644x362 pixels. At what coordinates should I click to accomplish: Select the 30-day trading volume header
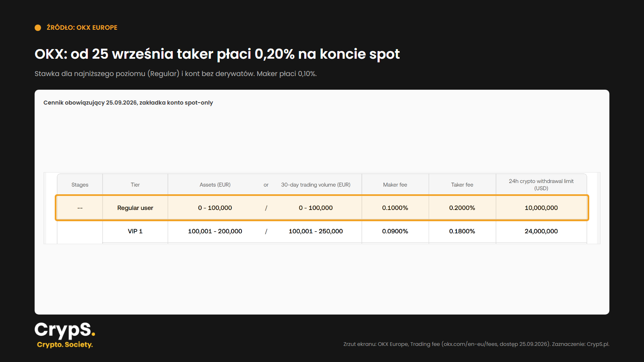[x=316, y=185]
